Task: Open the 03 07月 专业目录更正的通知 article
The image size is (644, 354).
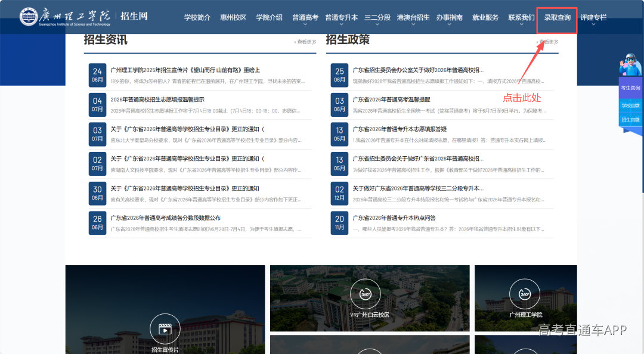Action: click(x=187, y=129)
